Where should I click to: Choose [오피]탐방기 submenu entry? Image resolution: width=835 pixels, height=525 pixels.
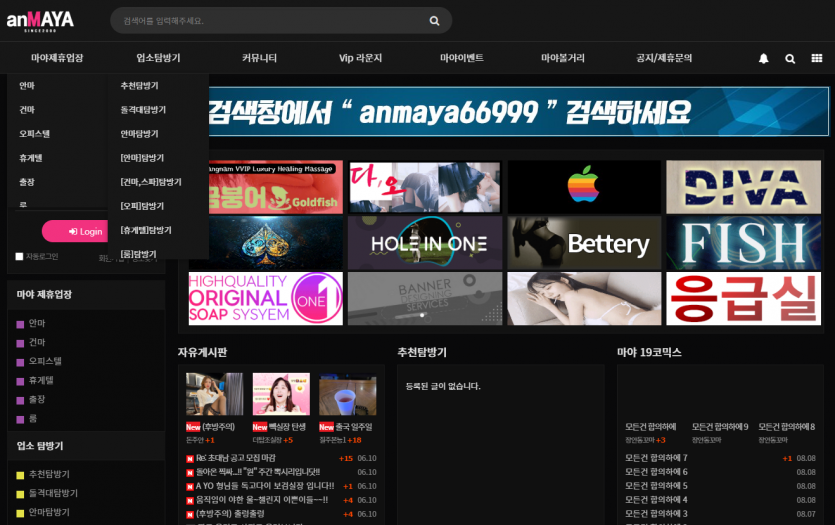tap(142, 206)
